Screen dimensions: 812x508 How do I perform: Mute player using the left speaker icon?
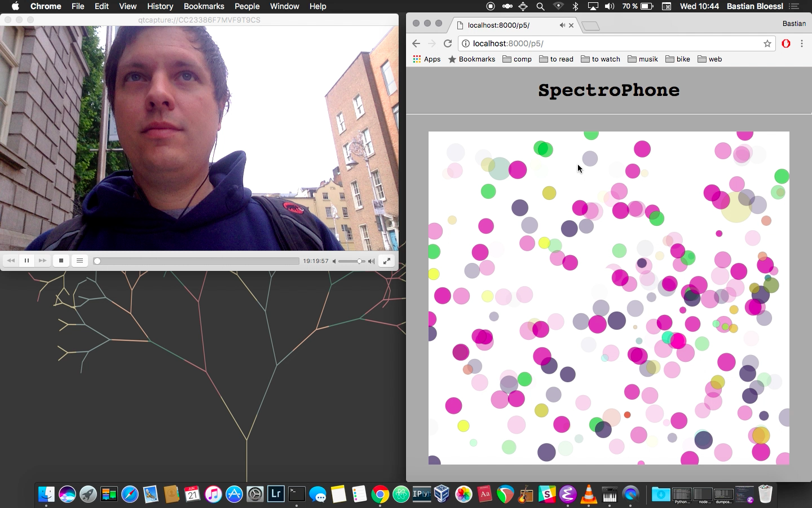point(334,261)
